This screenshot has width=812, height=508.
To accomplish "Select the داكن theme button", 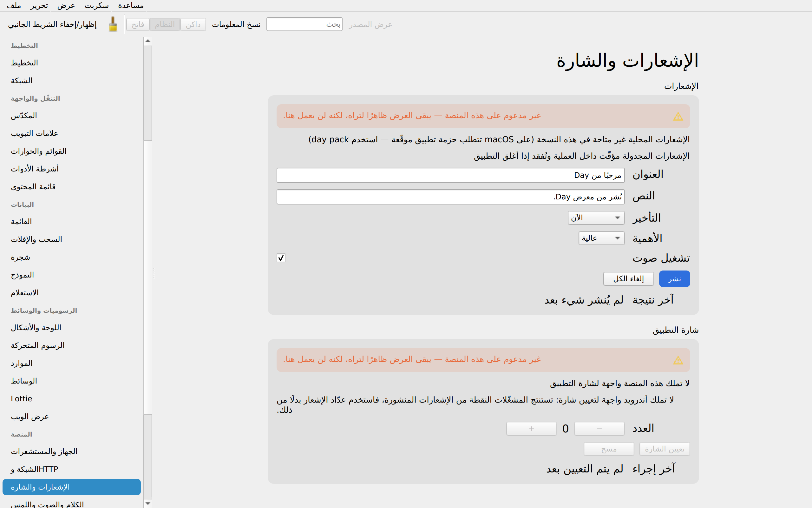I will (x=193, y=24).
